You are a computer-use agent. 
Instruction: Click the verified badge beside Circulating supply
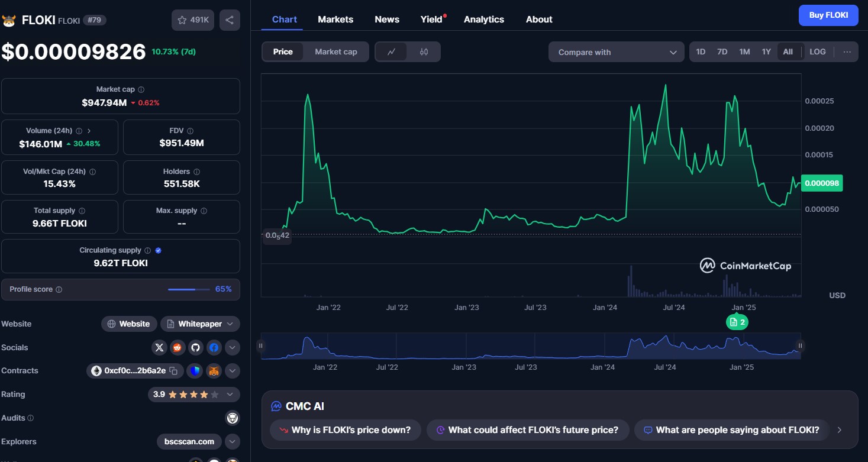point(158,250)
